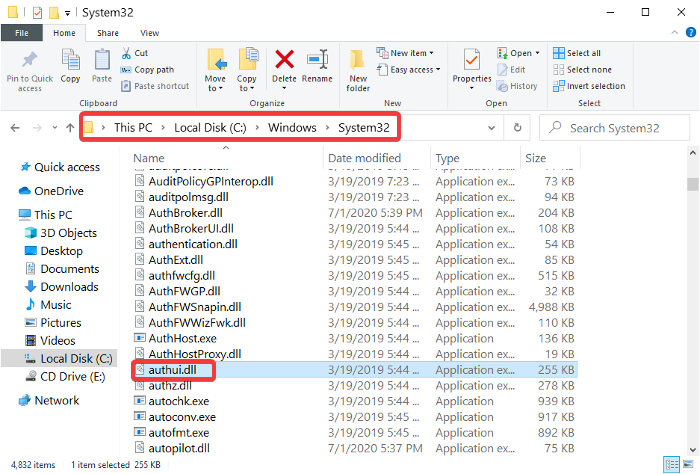Open Videos in the sidebar
The image size is (700, 474).
(50, 341)
